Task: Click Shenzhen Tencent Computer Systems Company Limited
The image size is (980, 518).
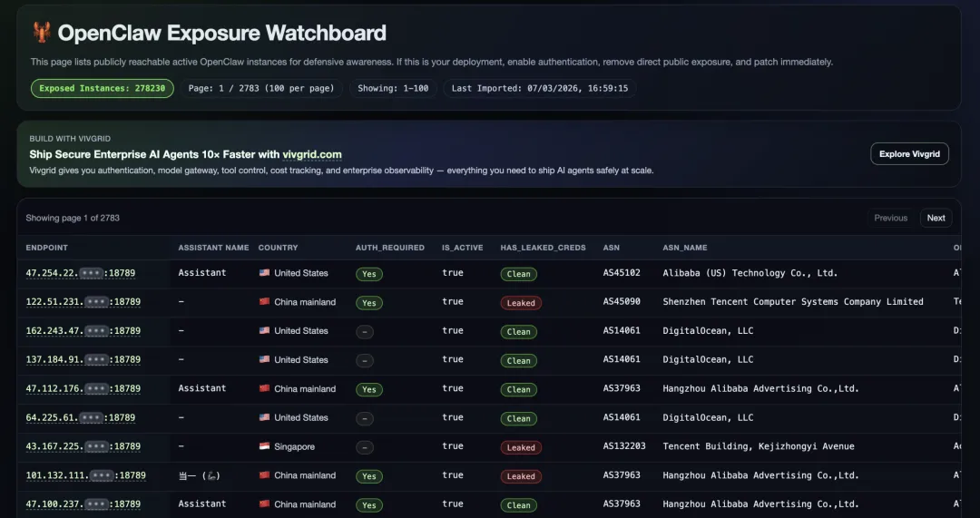Action: click(x=793, y=302)
